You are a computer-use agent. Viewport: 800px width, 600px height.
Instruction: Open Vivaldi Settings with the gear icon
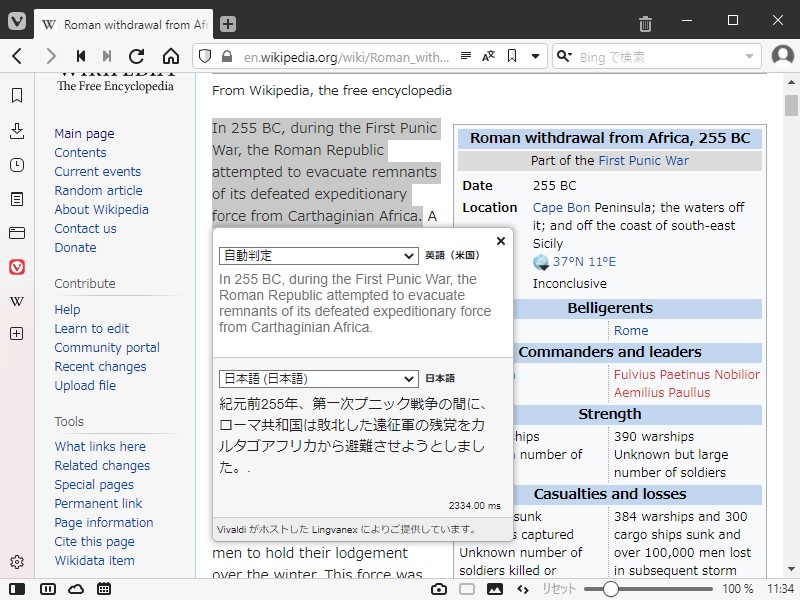coord(16,562)
